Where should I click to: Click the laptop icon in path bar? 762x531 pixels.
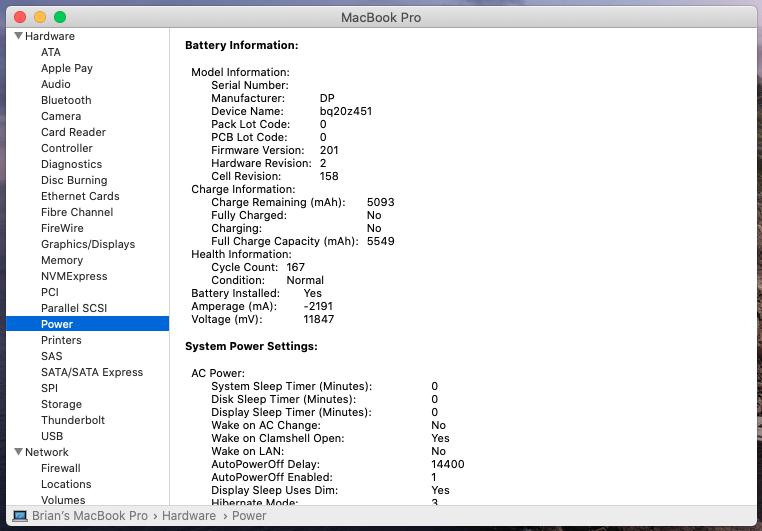point(19,516)
